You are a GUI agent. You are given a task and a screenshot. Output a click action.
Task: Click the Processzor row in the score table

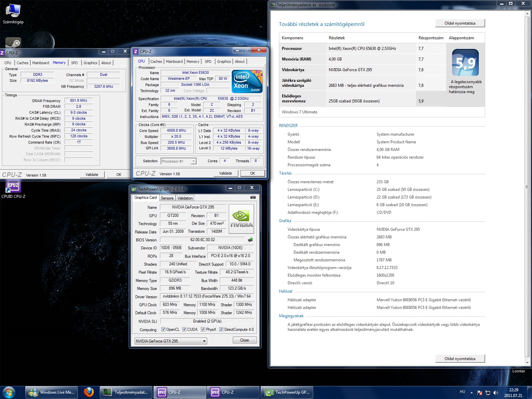[x=362, y=49]
